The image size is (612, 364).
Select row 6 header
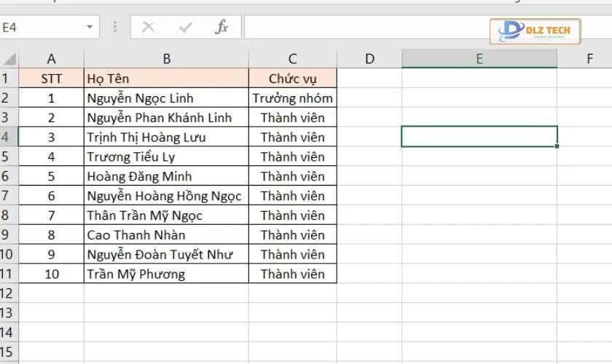click(9, 175)
